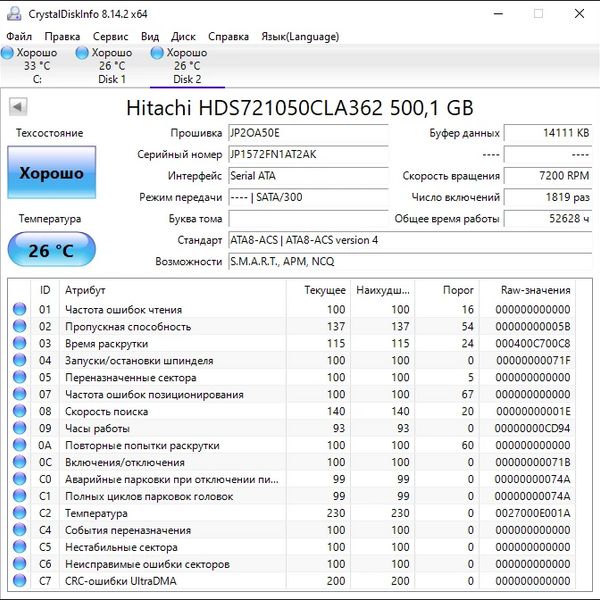Click status orb of attribute C1 row
Image resolution: width=600 pixels, height=600 pixels.
pyautogui.click(x=20, y=496)
